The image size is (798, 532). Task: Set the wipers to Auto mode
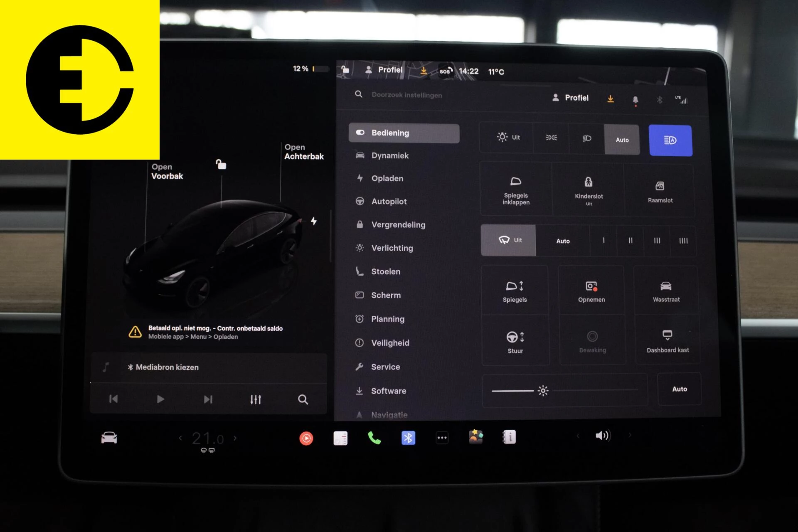563,240
